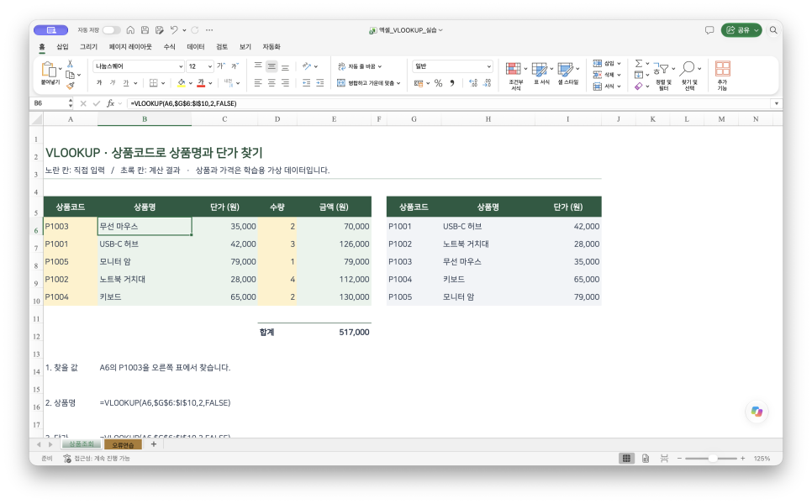Image resolution: width=812 pixels, height=504 pixels.
Task: Add a new sheet with plus icon
Action: tap(153, 444)
